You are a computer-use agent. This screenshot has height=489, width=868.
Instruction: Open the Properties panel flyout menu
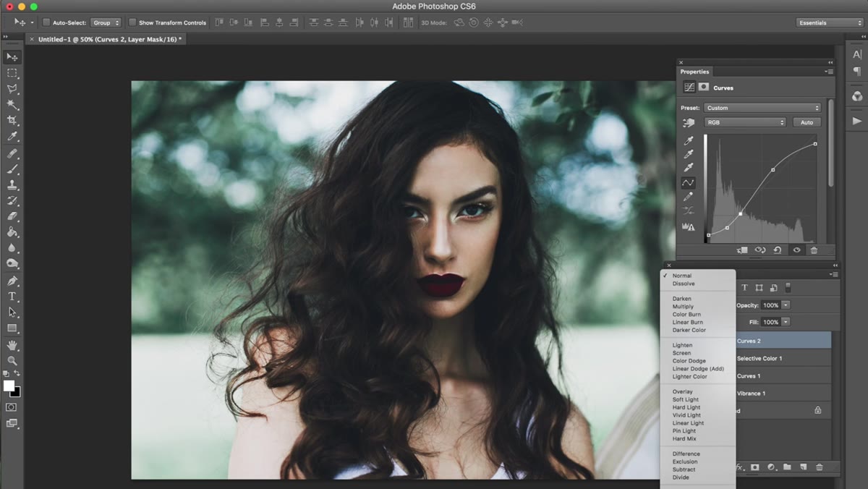click(x=828, y=72)
